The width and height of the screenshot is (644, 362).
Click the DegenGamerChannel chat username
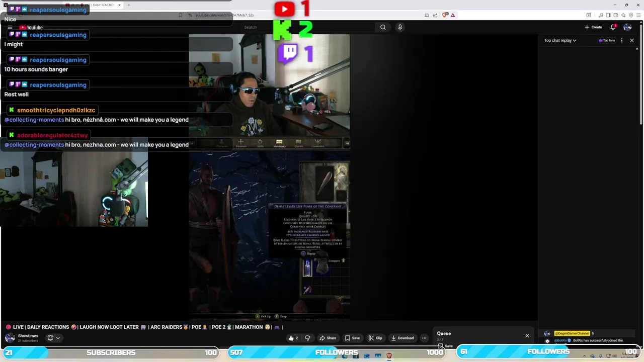(572, 333)
